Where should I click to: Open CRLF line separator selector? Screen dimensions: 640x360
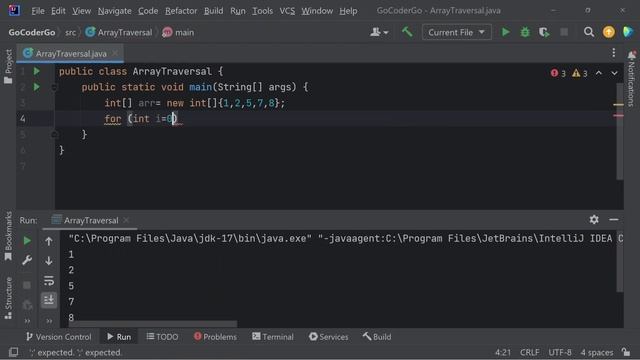click(x=529, y=352)
